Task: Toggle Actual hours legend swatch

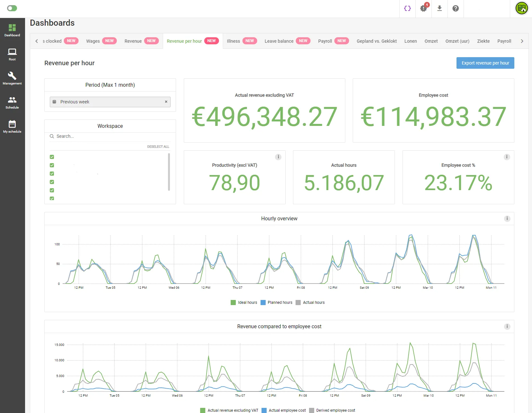Action: coord(298,303)
